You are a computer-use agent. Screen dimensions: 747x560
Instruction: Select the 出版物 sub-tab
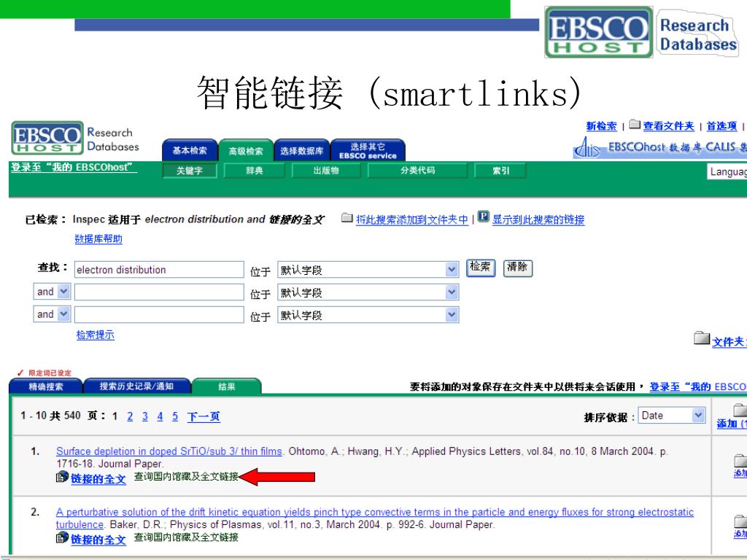pos(326,171)
